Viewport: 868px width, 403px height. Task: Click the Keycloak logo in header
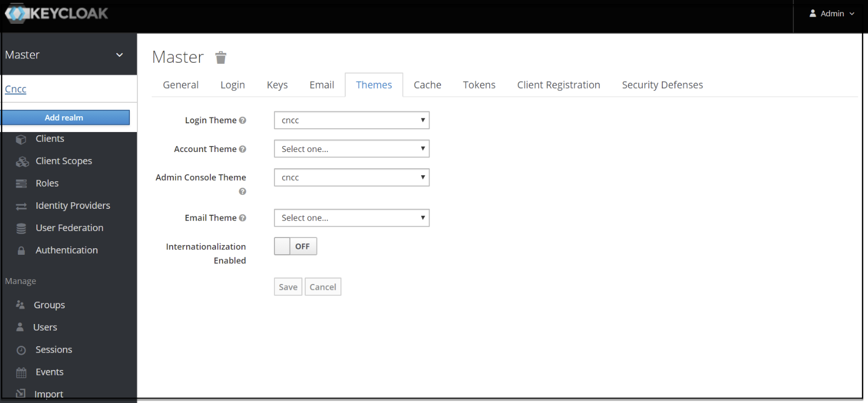click(56, 14)
